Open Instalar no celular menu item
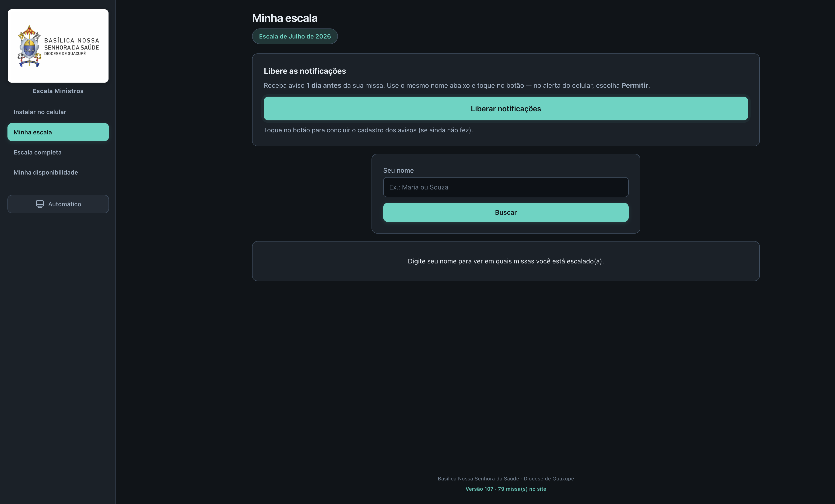835x504 pixels. 58,112
